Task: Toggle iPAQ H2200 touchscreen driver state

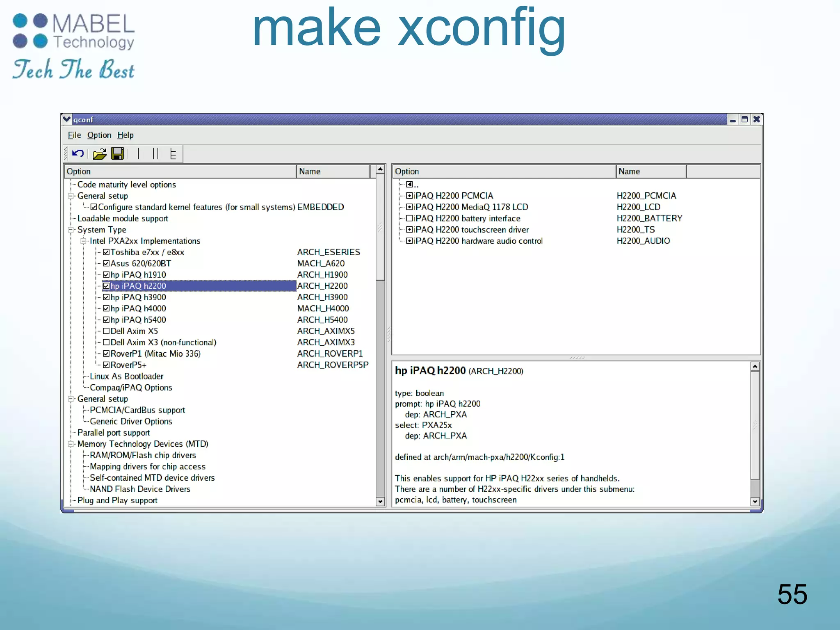Action: (x=409, y=230)
